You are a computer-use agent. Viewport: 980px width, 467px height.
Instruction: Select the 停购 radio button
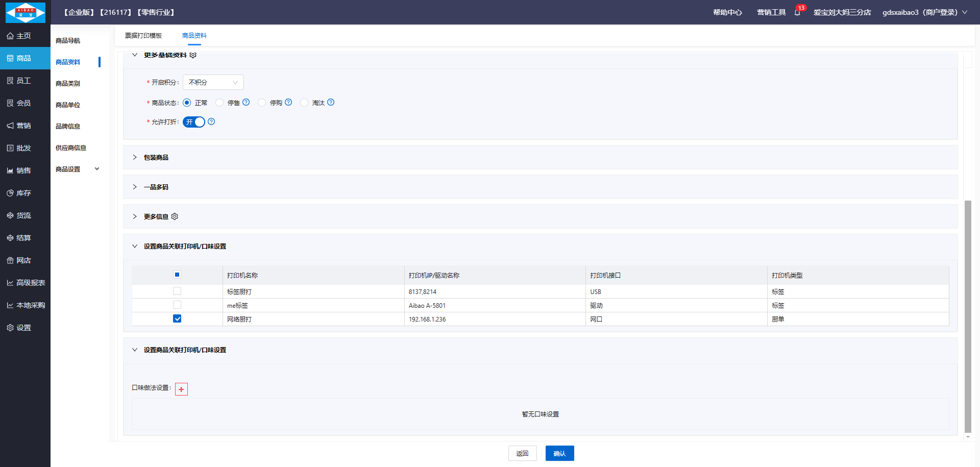tap(262, 103)
